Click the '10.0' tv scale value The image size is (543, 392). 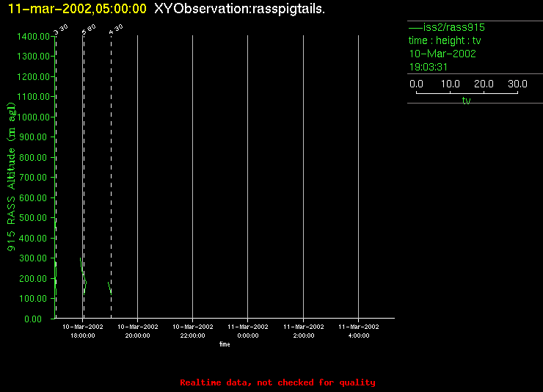tap(451, 84)
